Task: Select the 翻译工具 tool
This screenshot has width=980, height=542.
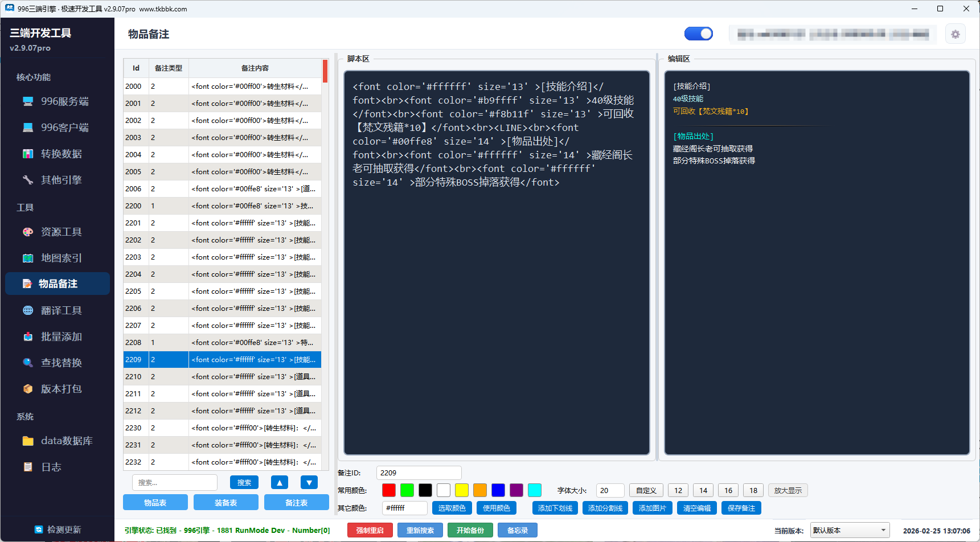Action: click(59, 310)
